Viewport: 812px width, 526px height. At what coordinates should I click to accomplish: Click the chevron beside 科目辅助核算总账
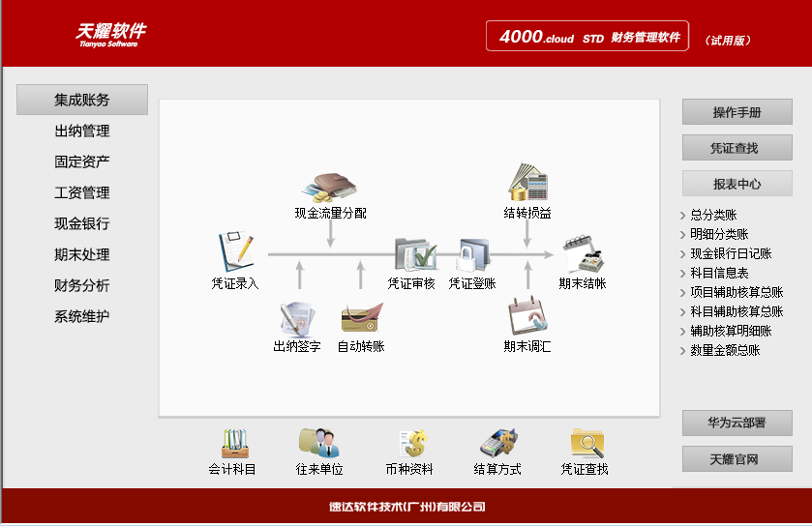pos(682,312)
